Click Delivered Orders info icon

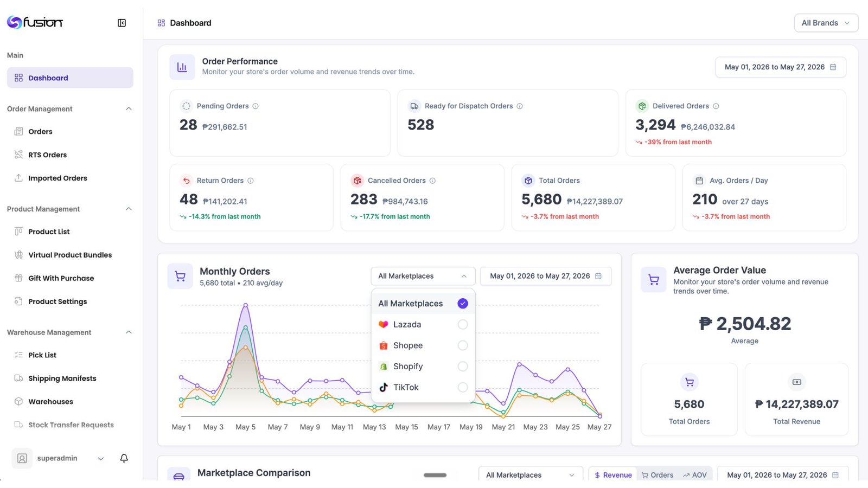click(x=716, y=106)
